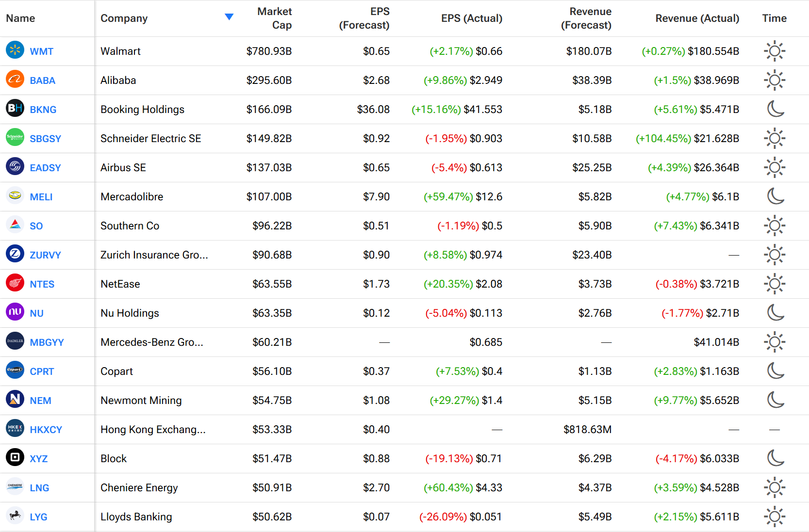Screen dimensions: 809x532
Task: Click the Copart logo icon
Action: tap(15, 370)
